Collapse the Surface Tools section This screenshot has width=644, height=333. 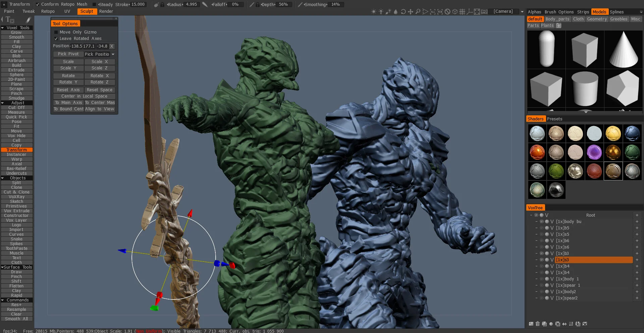[3, 267]
